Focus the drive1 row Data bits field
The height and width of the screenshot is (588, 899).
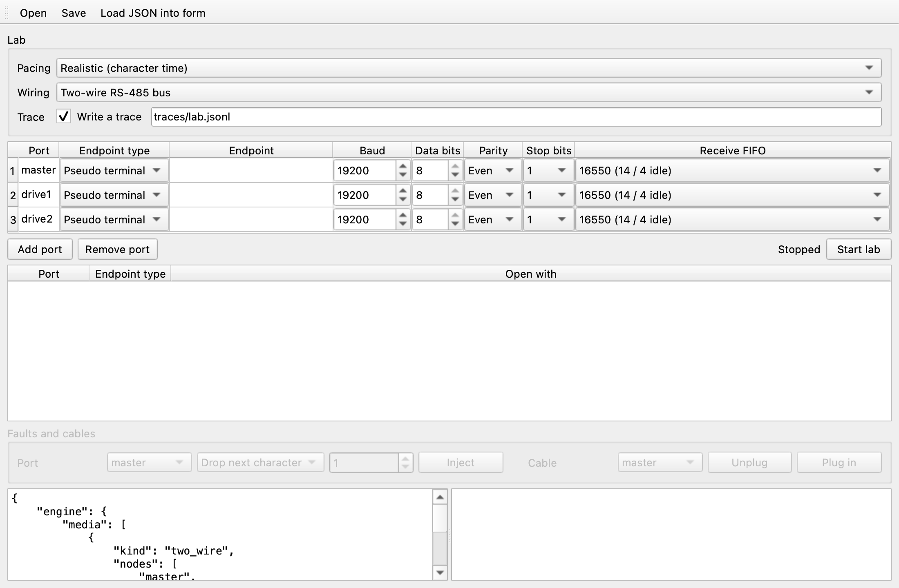(x=430, y=195)
